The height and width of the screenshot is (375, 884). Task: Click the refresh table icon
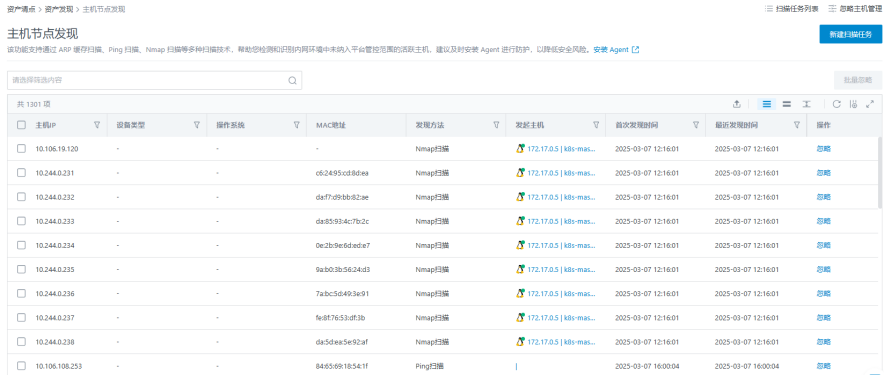click(837, 104)
